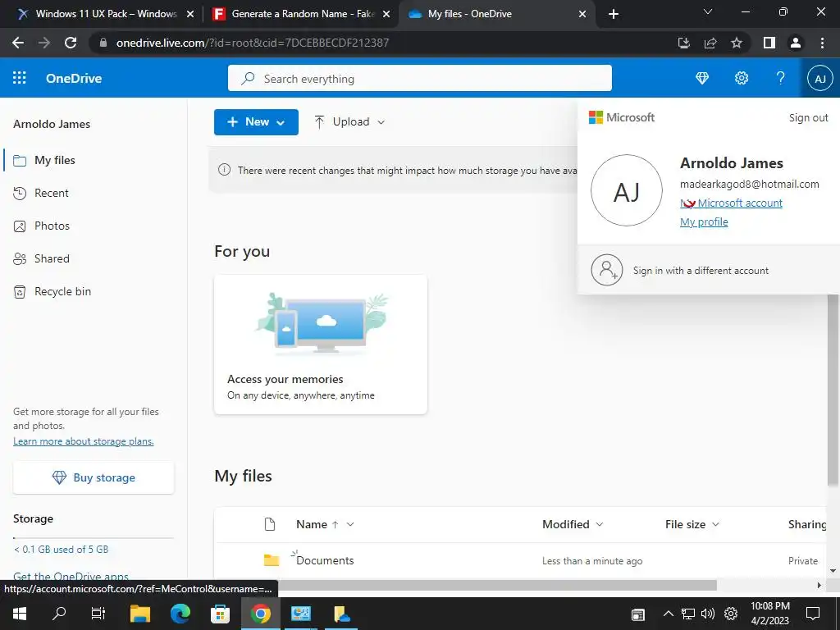Open My profile link
The image size is (840, 630).
point(704,221)
